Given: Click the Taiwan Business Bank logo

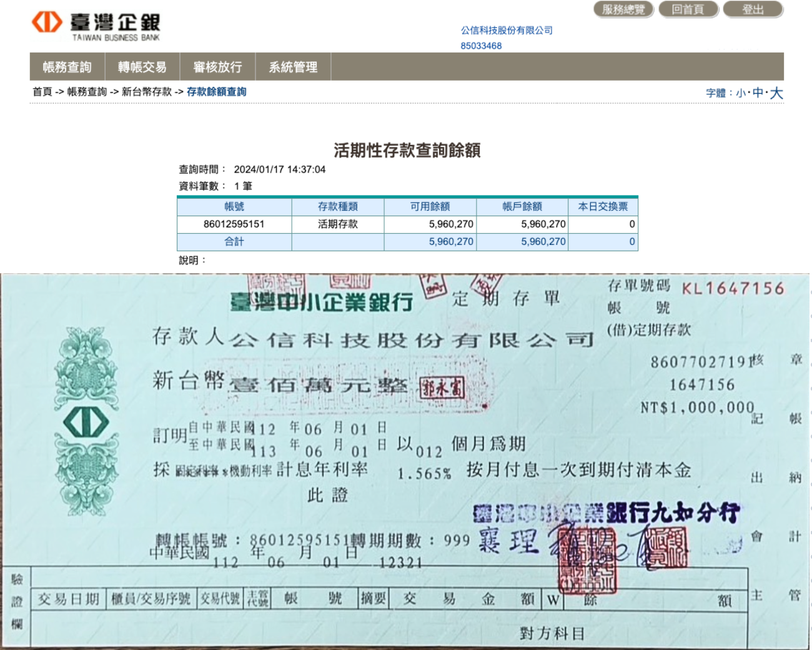Looking at the screenshot, I should coord(96,27).
